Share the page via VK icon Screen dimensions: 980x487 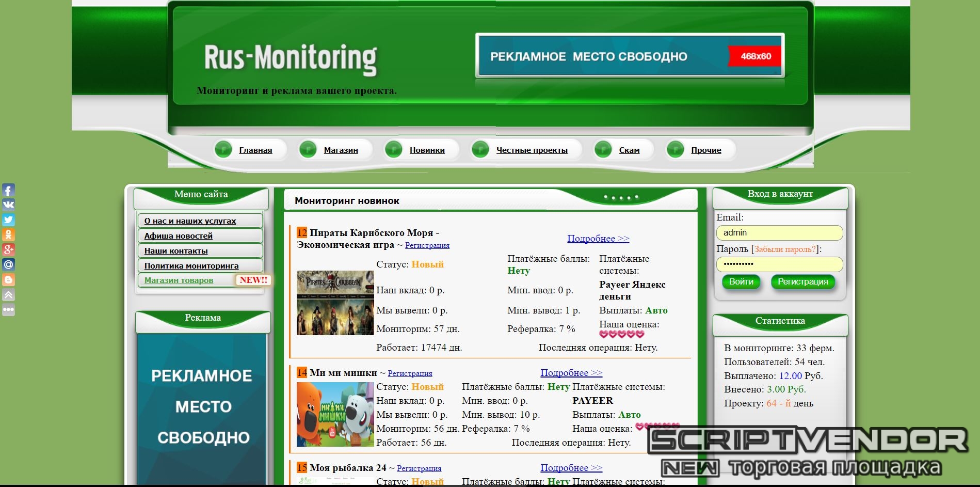[8, 205]
